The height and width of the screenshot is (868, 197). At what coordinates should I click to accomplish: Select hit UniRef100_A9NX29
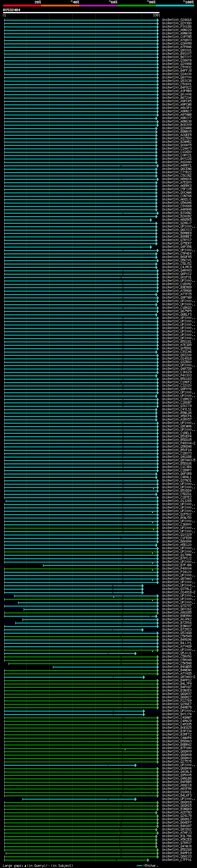pyautogui.click(x=177, y=30)
